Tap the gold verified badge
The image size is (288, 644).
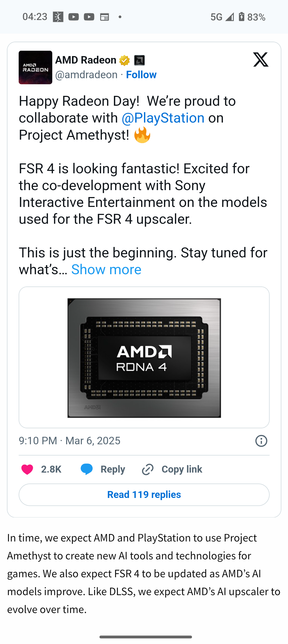point(124,60)
